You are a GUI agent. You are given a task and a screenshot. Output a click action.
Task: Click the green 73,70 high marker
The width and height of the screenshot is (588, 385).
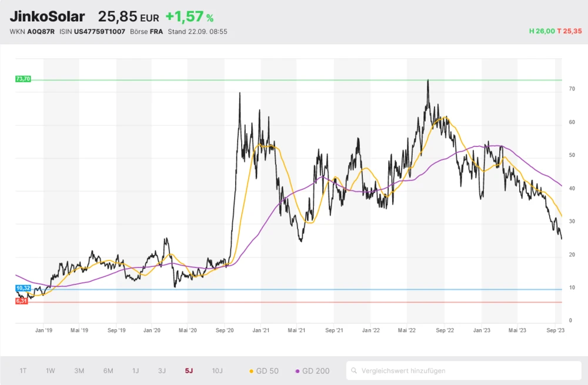coord(23,79)
